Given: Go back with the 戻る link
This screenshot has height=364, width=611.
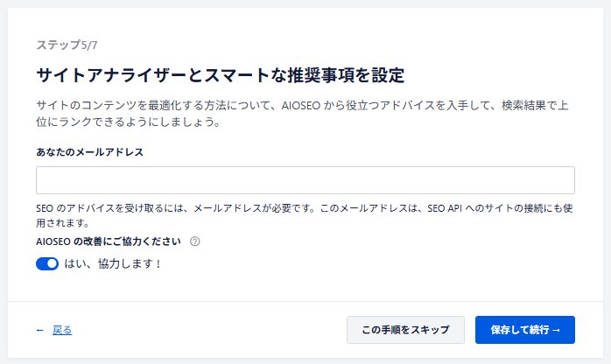Looking at the screenshot, I should pyautogui.click(x=62, y=330).
